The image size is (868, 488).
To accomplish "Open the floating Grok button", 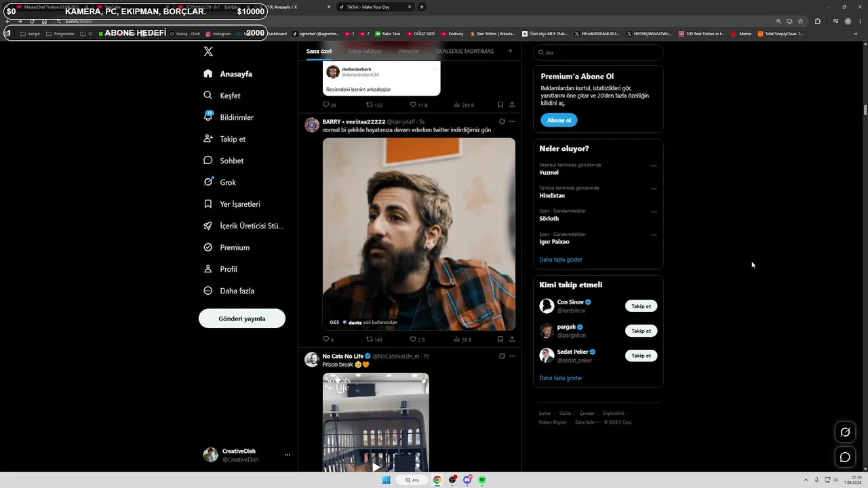I will pos(845,432).
